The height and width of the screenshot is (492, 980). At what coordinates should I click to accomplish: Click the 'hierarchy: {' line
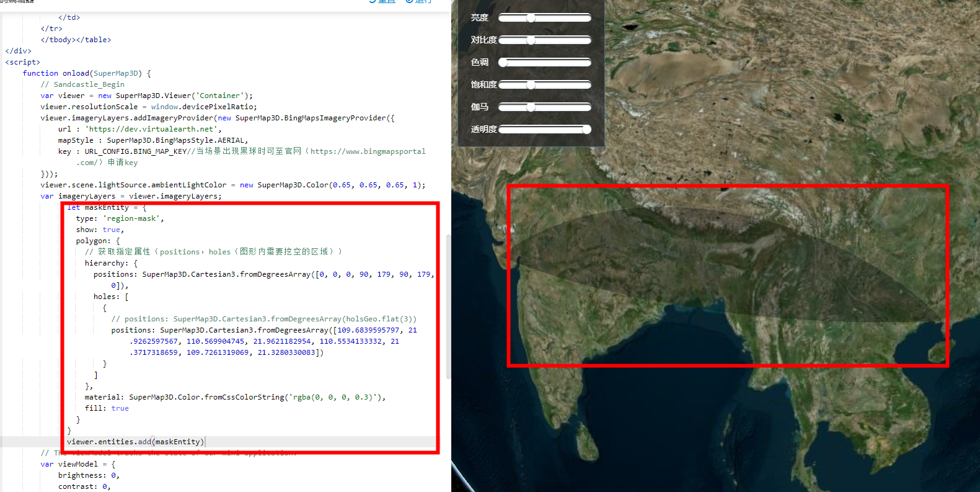[112, 263]
